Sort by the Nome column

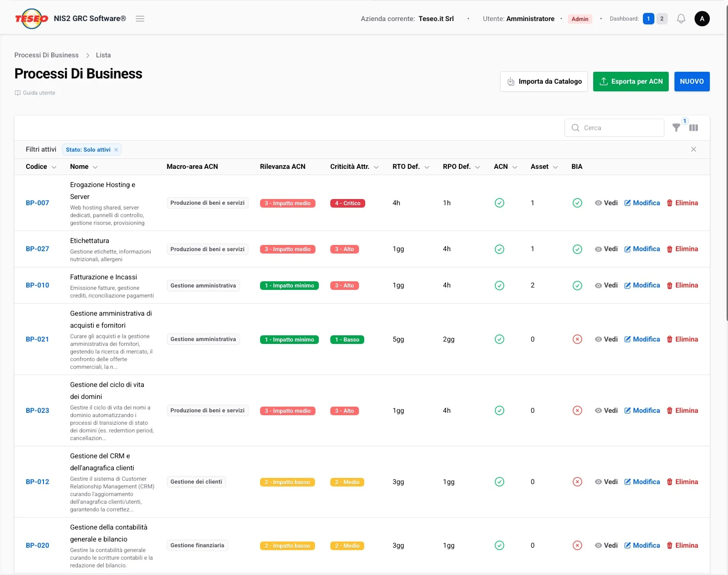coord(84,166)
